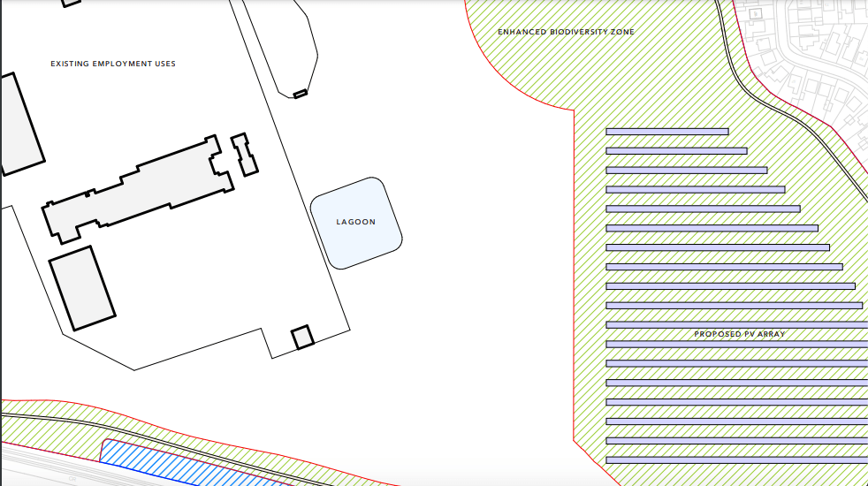Select the PROPOSED PV ARRAY label
This screenshot has width=868, height=486.
(x=739, y=334)
